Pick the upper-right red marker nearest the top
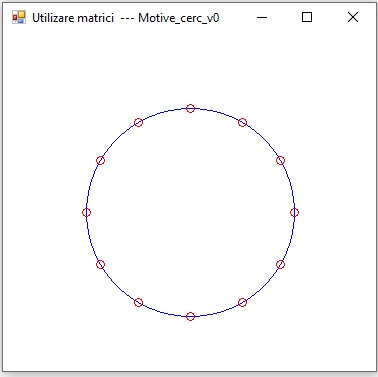 pyautogui.click(x=242, y=122)
